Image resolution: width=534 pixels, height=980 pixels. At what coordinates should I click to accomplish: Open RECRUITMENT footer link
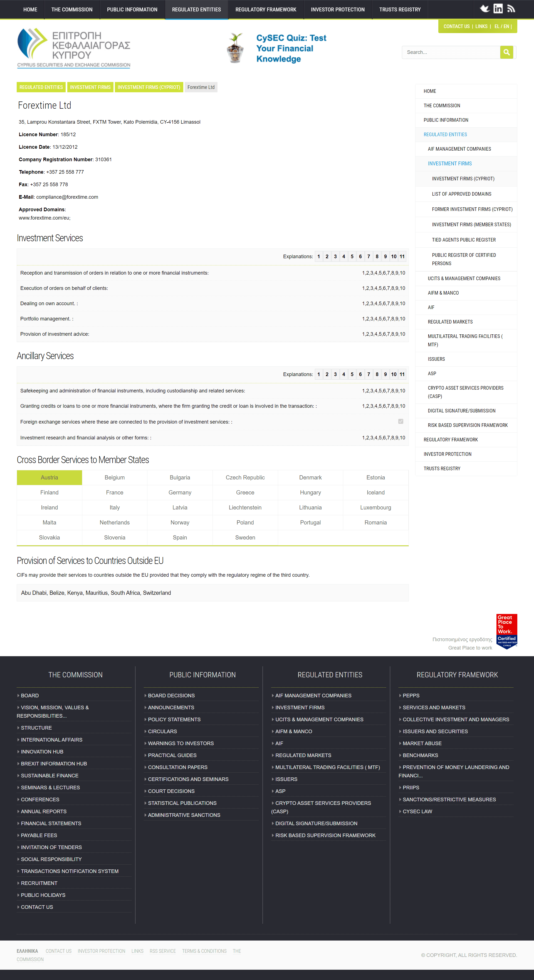[x=39, y=883]
